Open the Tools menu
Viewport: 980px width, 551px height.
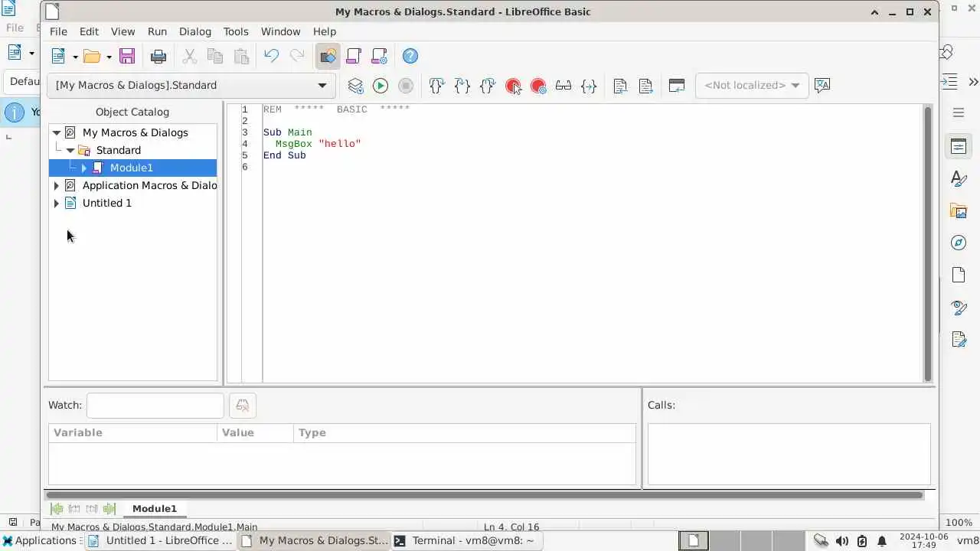click(236, 31)
